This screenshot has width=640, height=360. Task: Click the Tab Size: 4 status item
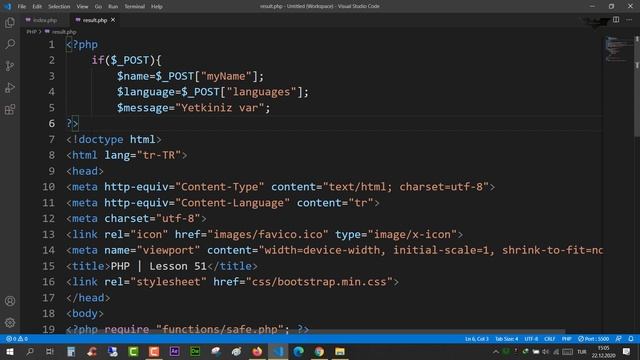[507, 339]
